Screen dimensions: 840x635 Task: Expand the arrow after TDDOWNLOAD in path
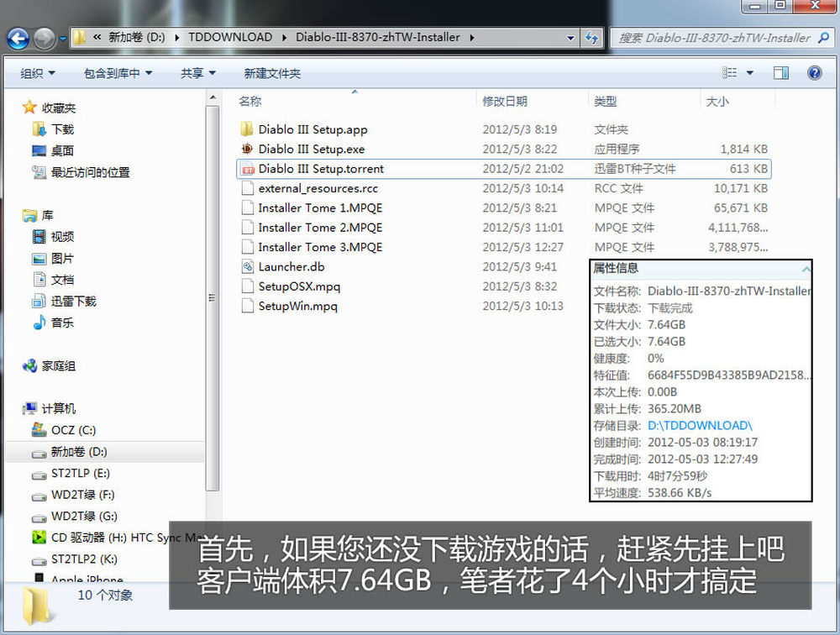pyautogui.click(x=284, y=38)
